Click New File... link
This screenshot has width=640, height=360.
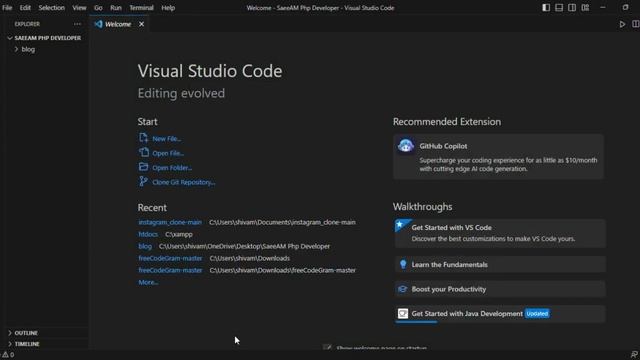[167, 139]
